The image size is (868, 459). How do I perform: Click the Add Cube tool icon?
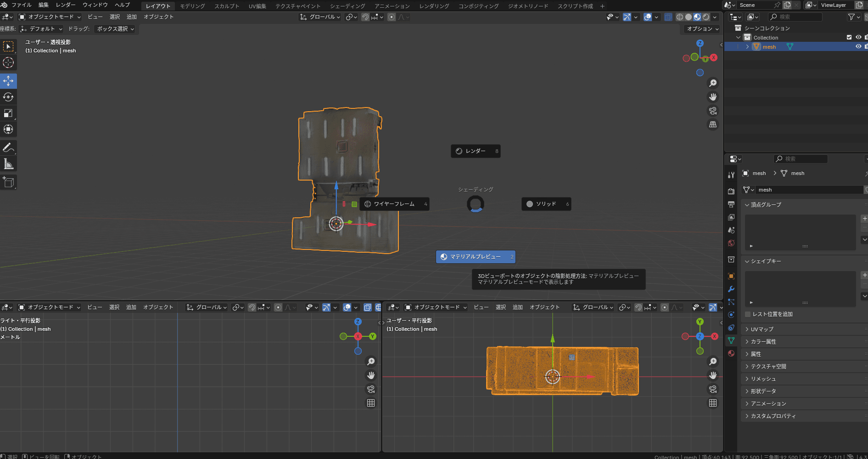(8, 182)
